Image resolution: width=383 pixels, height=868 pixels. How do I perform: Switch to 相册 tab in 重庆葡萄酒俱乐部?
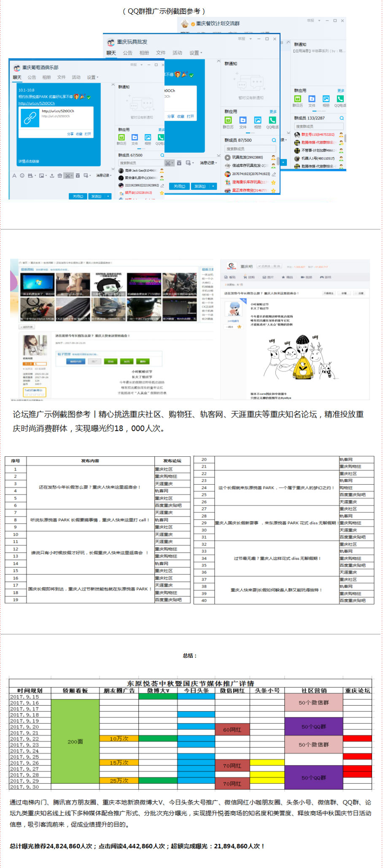[46, 77]
